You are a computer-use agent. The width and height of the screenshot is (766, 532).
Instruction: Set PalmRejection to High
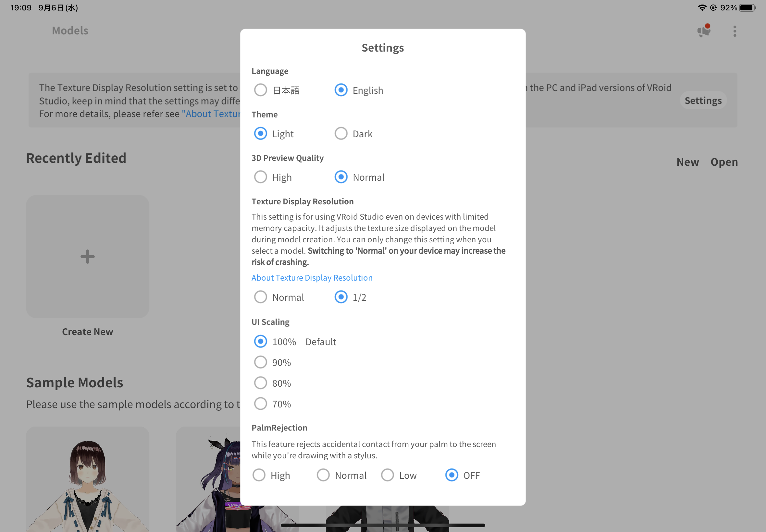tap(259, 475)
